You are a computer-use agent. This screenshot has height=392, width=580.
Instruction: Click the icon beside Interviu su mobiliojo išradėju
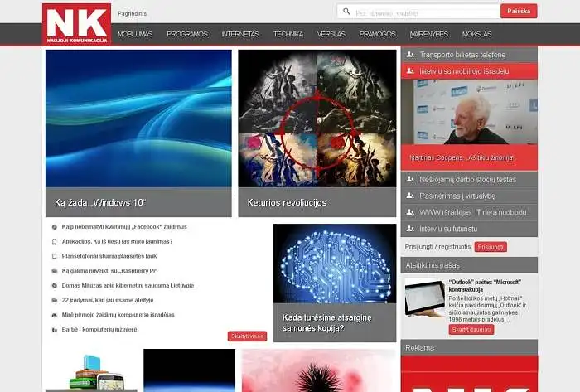point(410,70)
